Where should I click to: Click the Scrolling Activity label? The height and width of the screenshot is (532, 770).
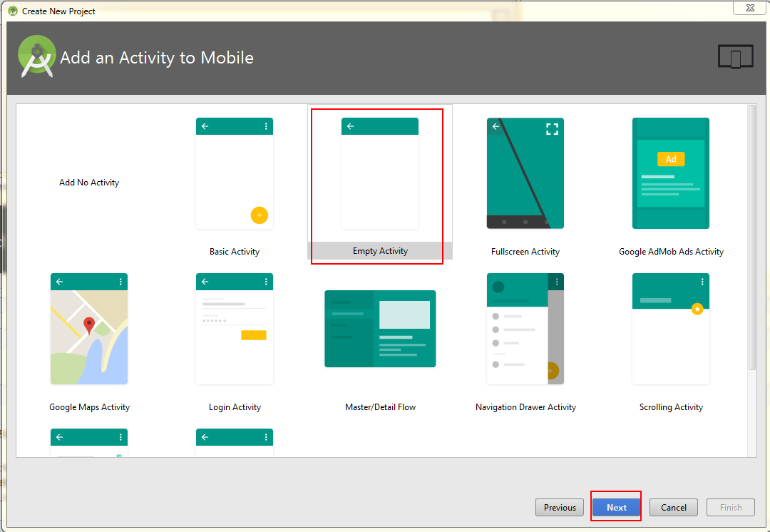[x=671, y=406]
